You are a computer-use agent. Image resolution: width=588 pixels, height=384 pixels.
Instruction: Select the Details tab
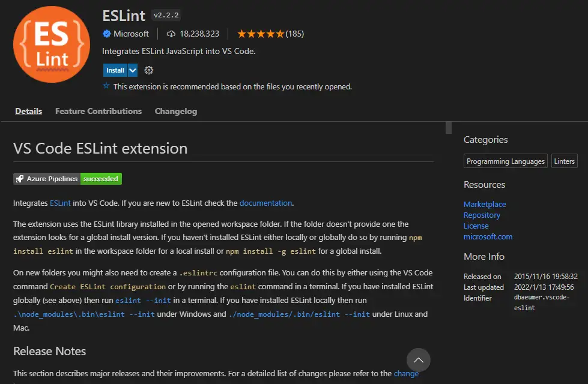click(x=29, y=111)
